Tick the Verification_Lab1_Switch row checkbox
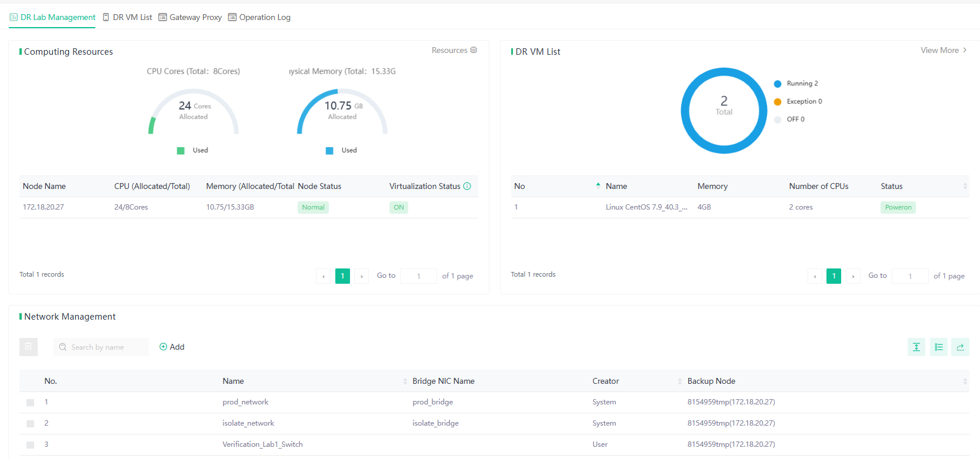 31,445
